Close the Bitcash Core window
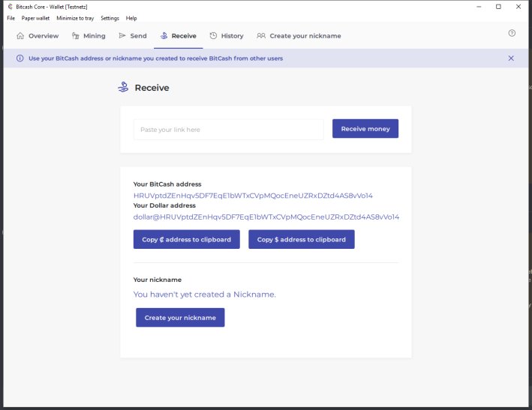Viewport: 532px width, 410px height. tap(518, 7)
